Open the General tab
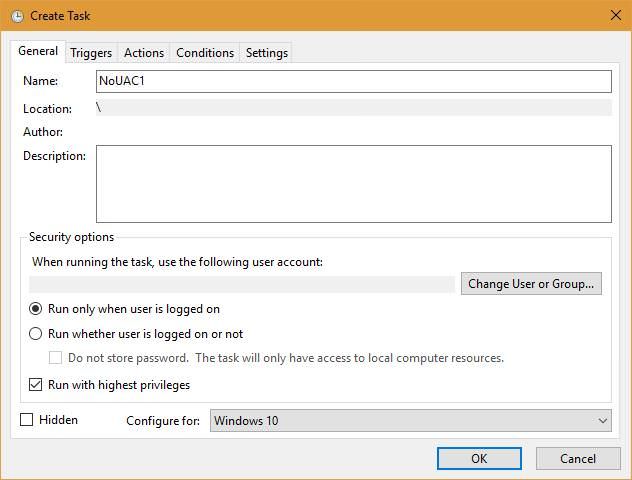 38,51
